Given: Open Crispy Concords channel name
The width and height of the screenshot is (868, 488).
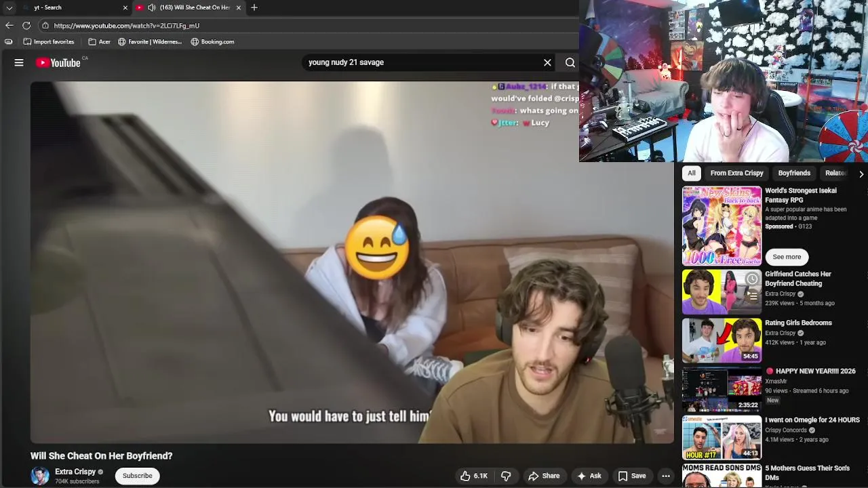Looking at the screenshot, I should (x=786, y=430).
